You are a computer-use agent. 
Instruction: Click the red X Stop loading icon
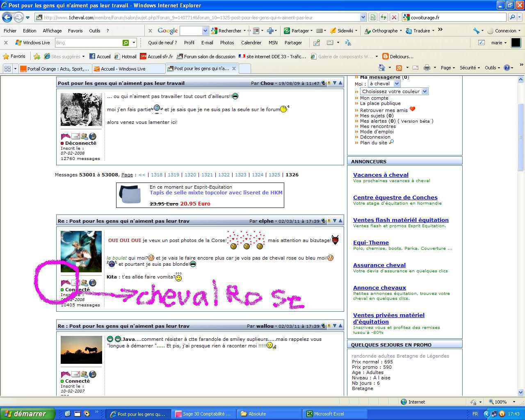coord(394,17)
